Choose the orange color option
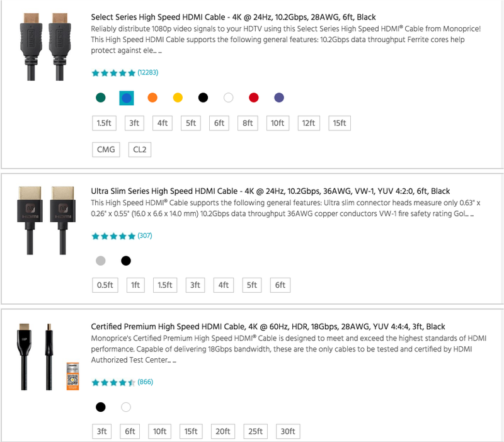This screenshot has height=442, width=504. pyautogui.click(x=152, y=98)
